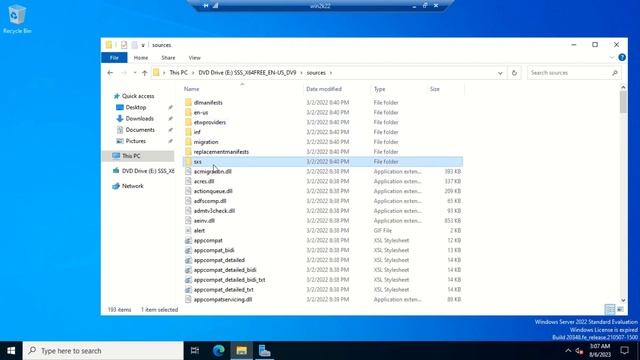Viewport: 640px width, 360px height.
Task: Switch to Large icons view layout
Action: coord(620,309)
